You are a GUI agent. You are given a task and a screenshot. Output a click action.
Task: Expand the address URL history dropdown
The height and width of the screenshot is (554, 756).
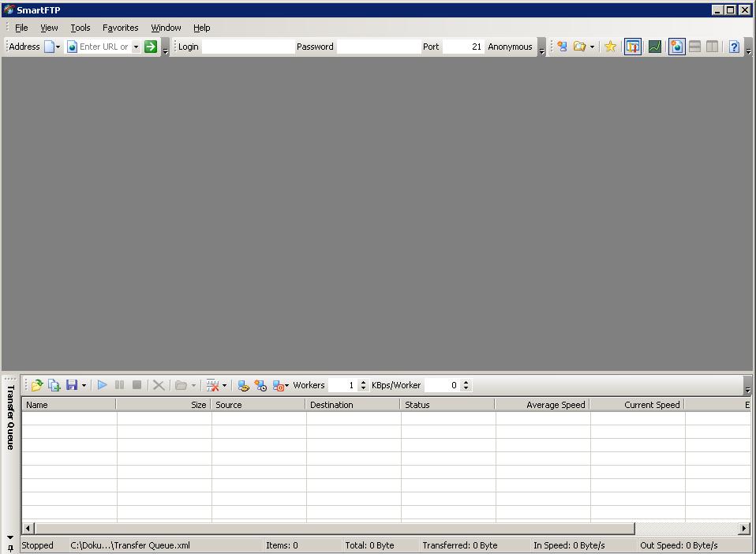pos(136,47)
